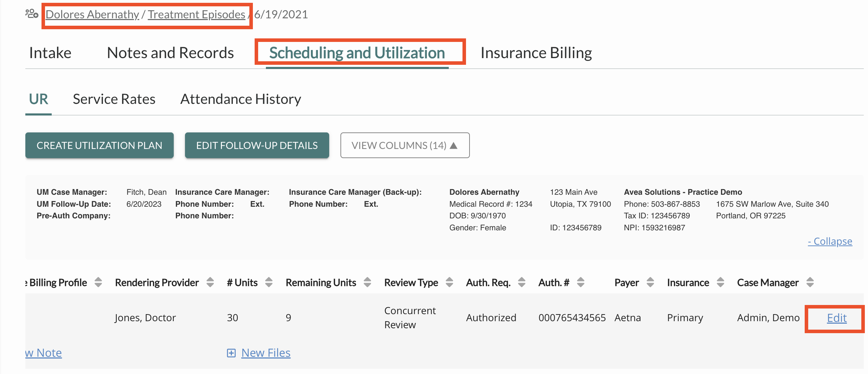Image resolution: width=868 pixels, height=374 pixels.
Task: Select the Service Rates tab
Action: click(x=114, y=99)
